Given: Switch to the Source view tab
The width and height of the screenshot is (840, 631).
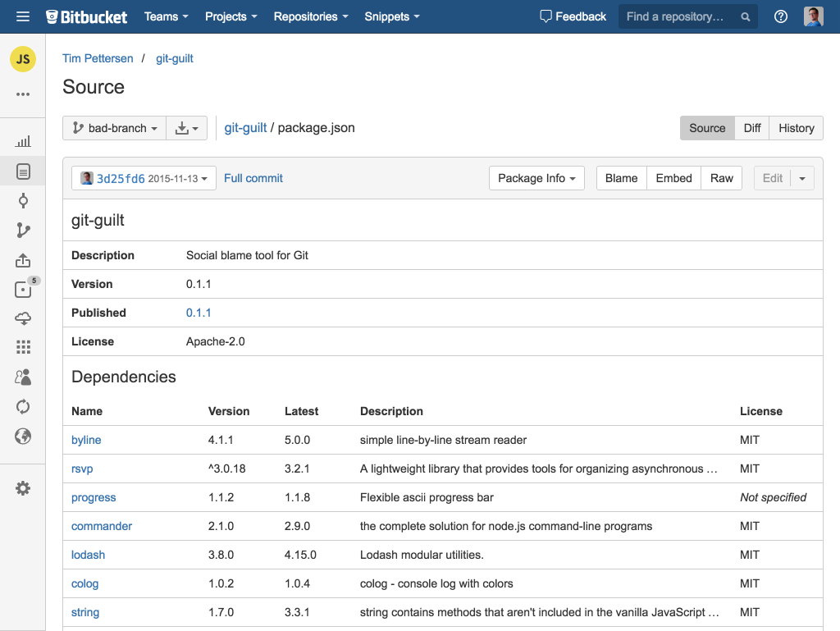Looking at the screenshot, I should coord(707,128).
